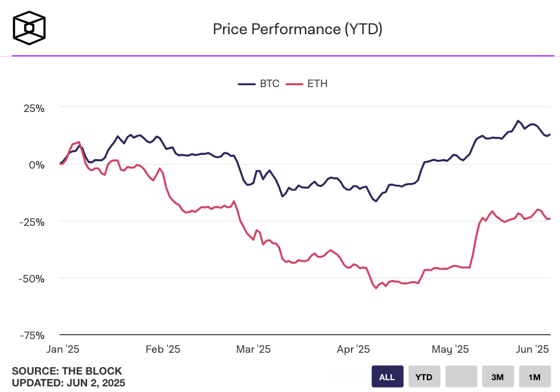Click the -75% y-axis label
This screenshot has height=392, width=560.
(x=32, y=335)
